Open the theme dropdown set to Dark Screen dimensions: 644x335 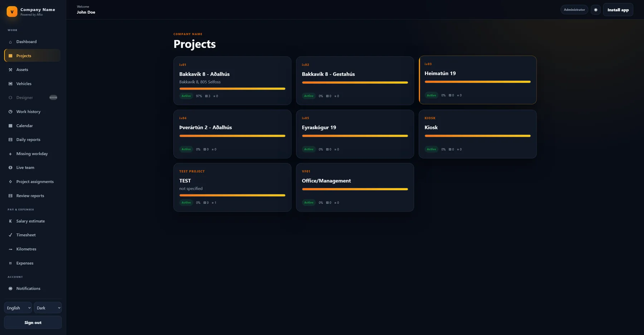(48, 308)
